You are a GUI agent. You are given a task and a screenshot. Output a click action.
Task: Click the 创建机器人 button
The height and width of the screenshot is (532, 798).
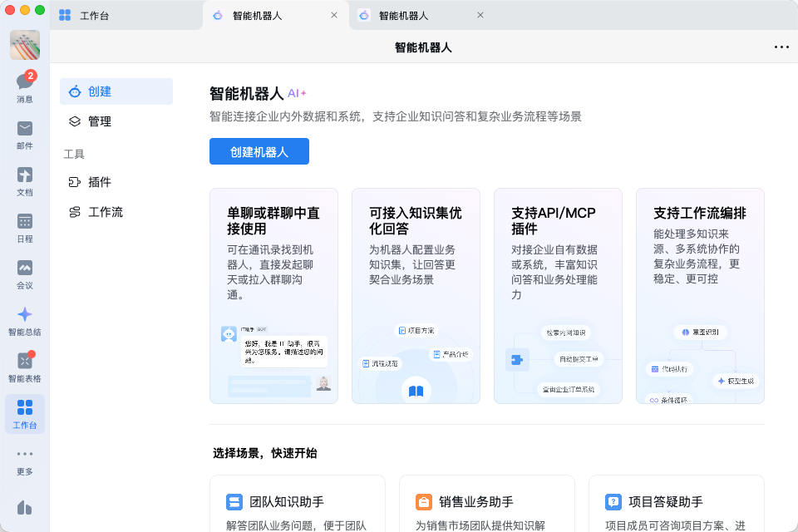259,151
